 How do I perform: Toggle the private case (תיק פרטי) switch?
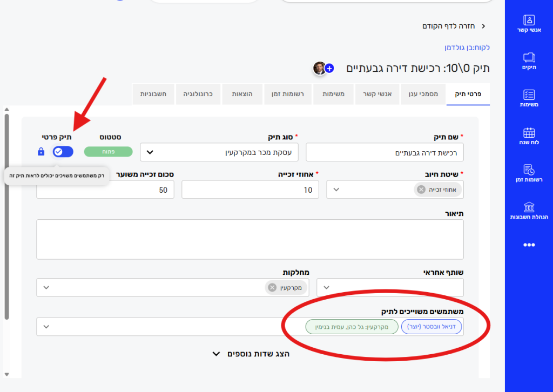63,152
